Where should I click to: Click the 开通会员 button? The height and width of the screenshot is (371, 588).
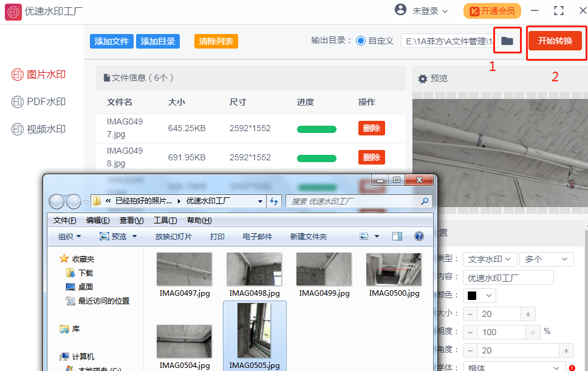click(492, 11)
